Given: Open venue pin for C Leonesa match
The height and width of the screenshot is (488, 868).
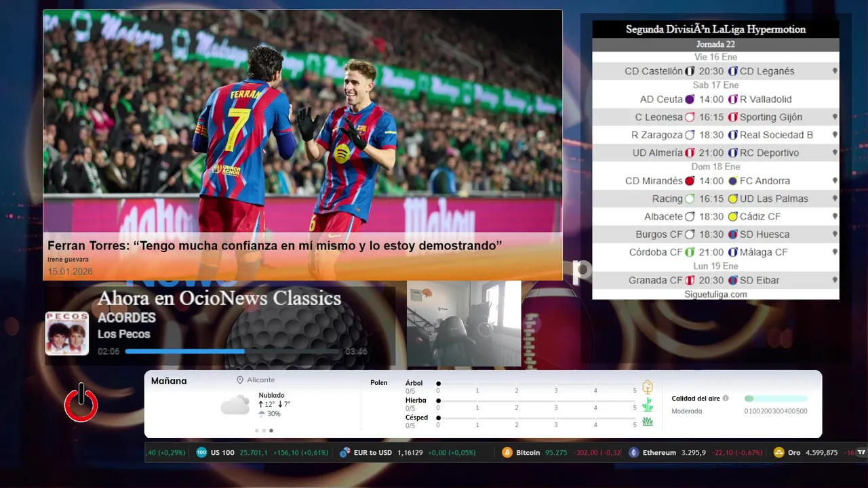Looking at the screenshot, I should [x=835, y=117].
